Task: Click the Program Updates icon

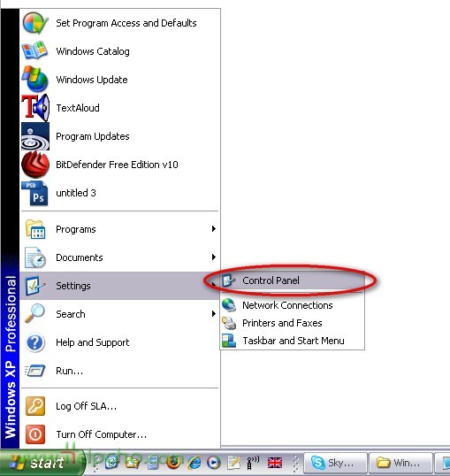Action: (x=35, y=136)
